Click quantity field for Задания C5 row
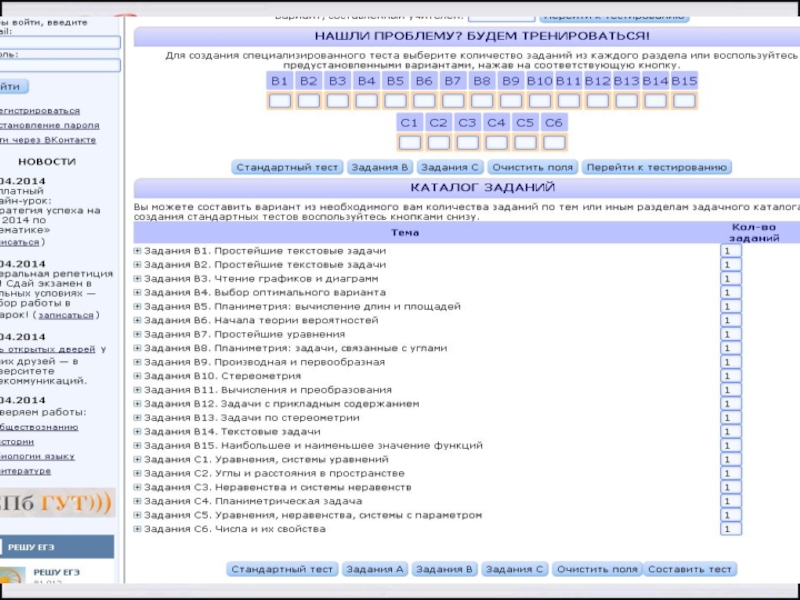This screenshot has height=600, width=800. point(731,515)
